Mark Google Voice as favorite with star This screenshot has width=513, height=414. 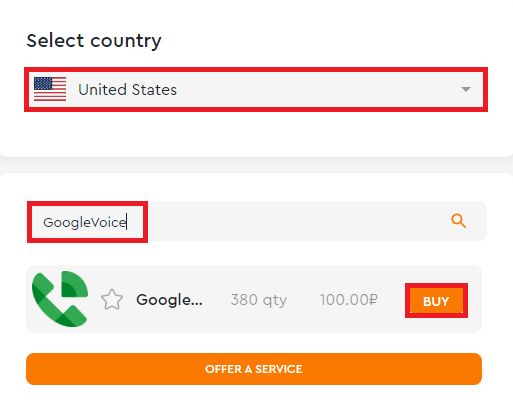(112, 299)
